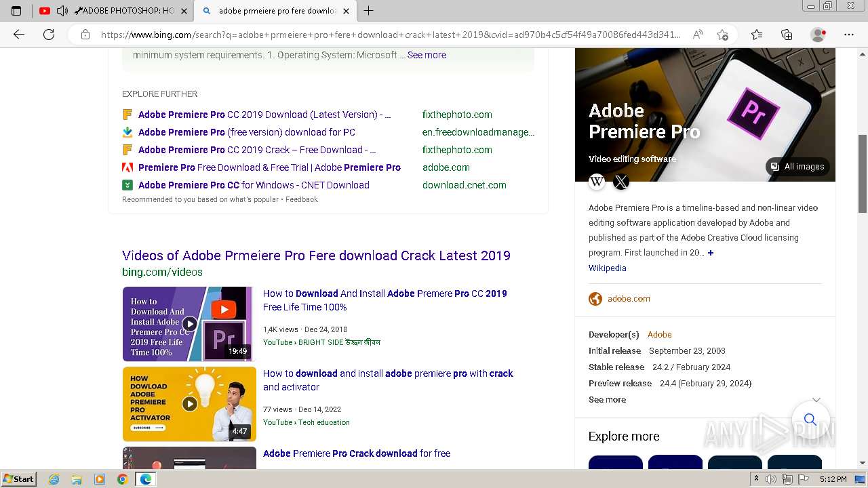Open Adobe Premiere Pro Crack download for free

point(357,453)
